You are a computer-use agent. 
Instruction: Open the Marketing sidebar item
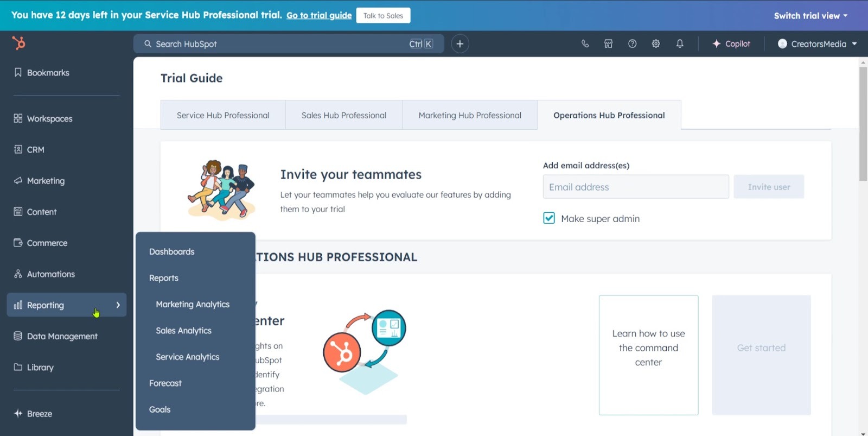(x=39, y=181)
